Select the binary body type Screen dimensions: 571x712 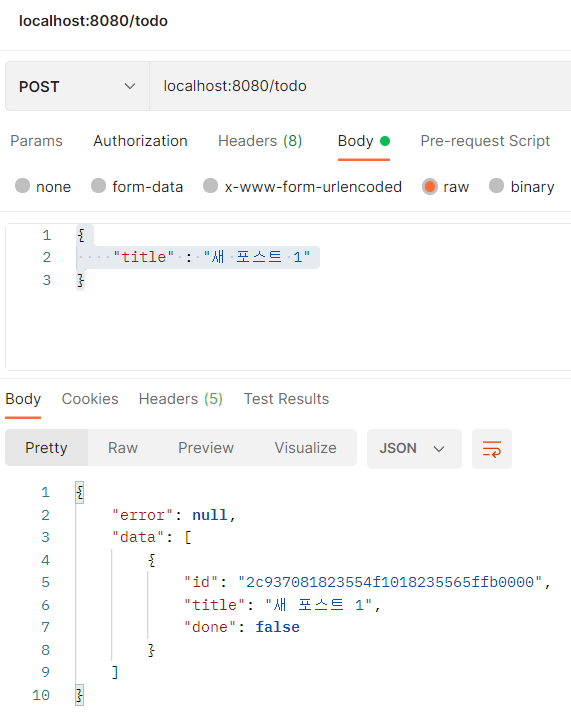[x=521, y=187]
